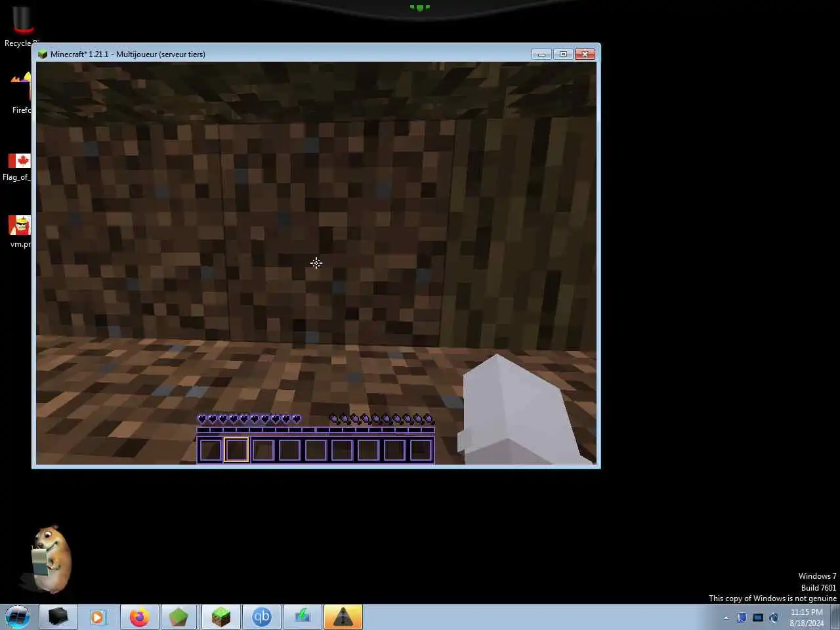This screenshot has height=630, width=840.
Task: Open the volume tray icon
Action: coord(774,618)
